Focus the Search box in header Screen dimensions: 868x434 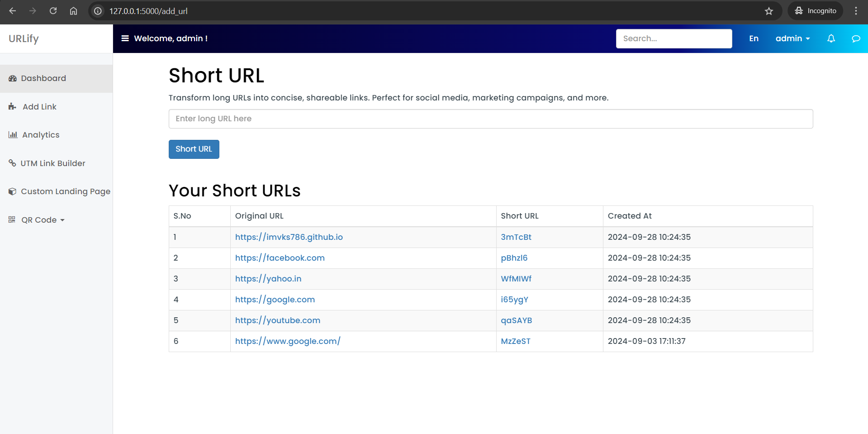tap(674, 38)
